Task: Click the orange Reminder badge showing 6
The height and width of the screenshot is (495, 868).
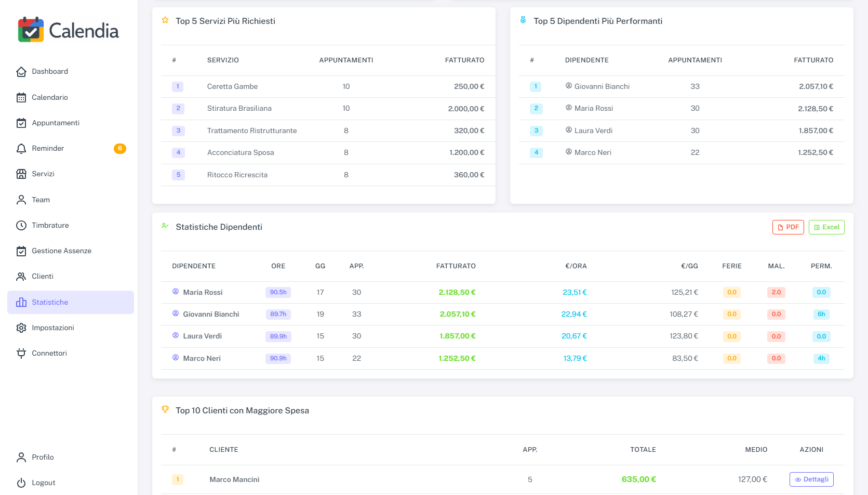Action: pos(120,149)
